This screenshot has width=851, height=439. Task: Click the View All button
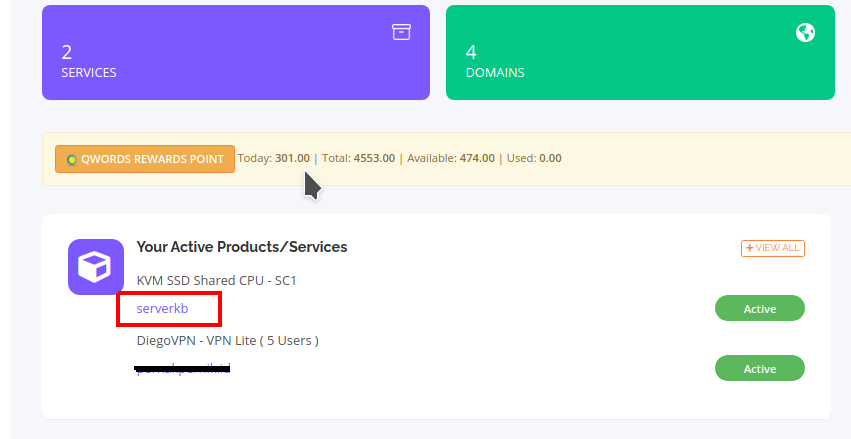(772, 248)
